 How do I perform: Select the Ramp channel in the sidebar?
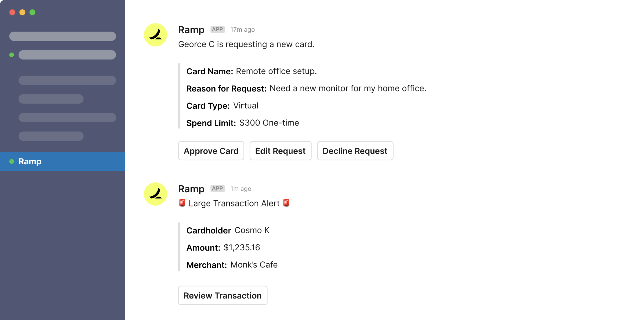pos(63,161)
